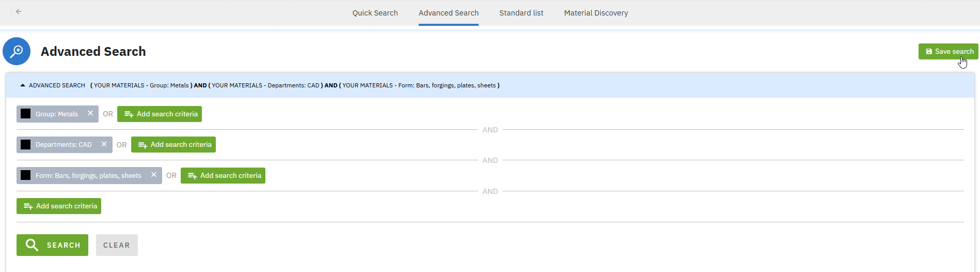Open the Material Discovery tab

596,13
